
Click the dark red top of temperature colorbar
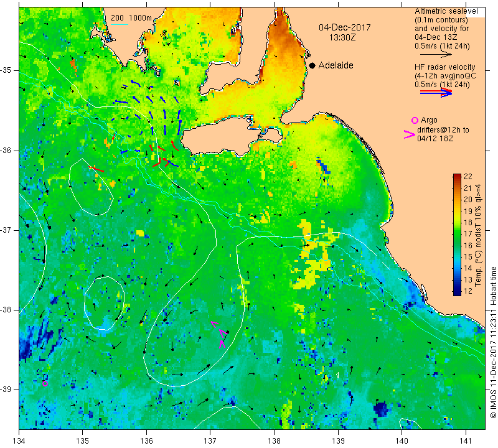457,176
